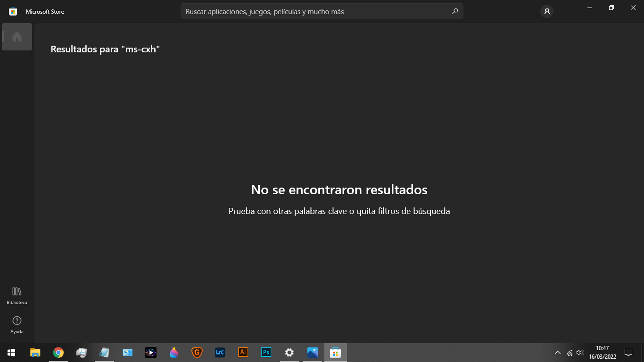Open the volume speaker tray icon
The height and width of the screenshot is (362, 644).
tap(580, 353)
